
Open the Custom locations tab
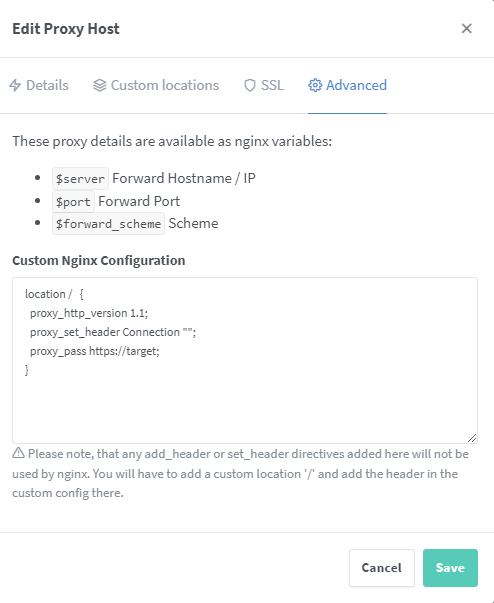pos(156,85)
